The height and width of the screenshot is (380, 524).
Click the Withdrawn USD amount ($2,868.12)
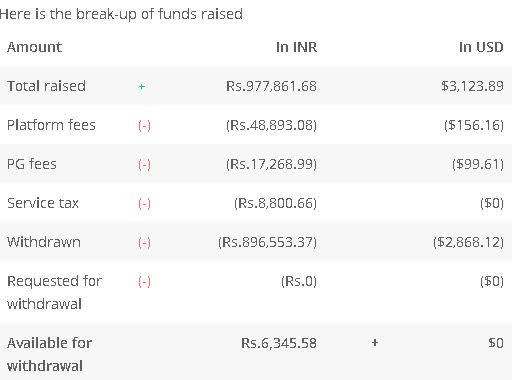(469, 242)
